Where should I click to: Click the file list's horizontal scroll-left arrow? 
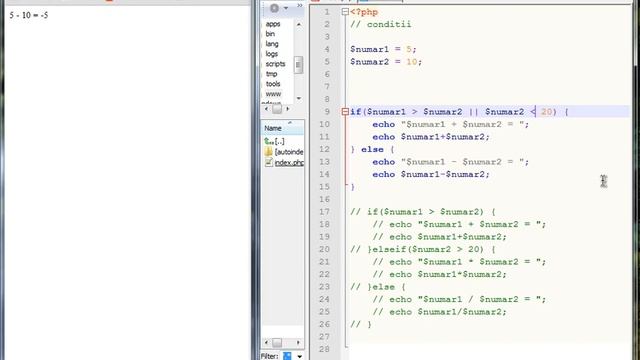point(267,342)
